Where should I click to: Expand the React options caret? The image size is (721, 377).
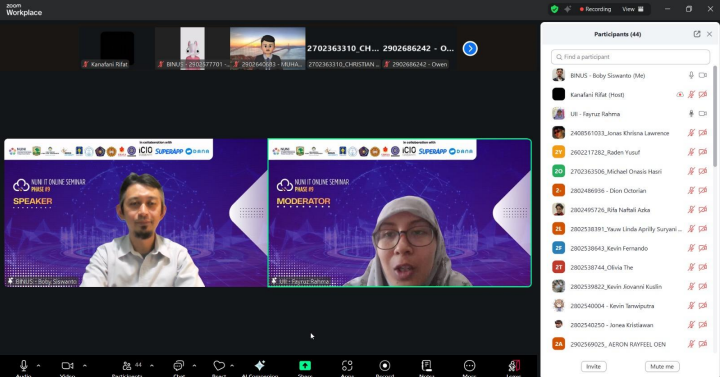(232, 366)
